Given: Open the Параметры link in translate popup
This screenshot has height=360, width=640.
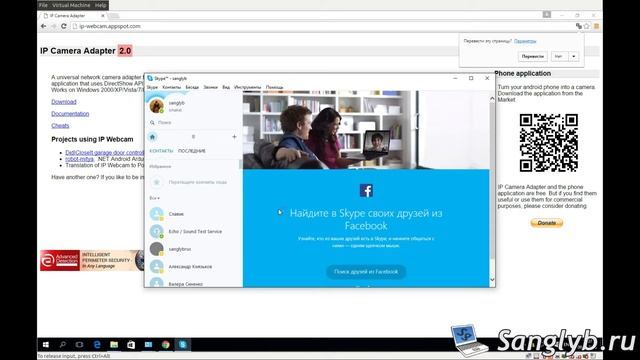Looking at the screenshot, I should point(525,41).
